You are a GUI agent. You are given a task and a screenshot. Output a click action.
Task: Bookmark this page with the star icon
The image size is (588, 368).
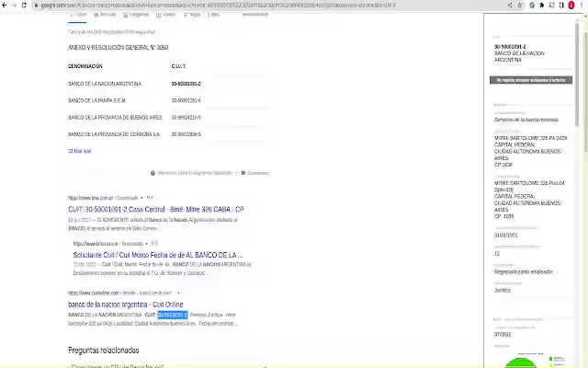click(520, 6)
